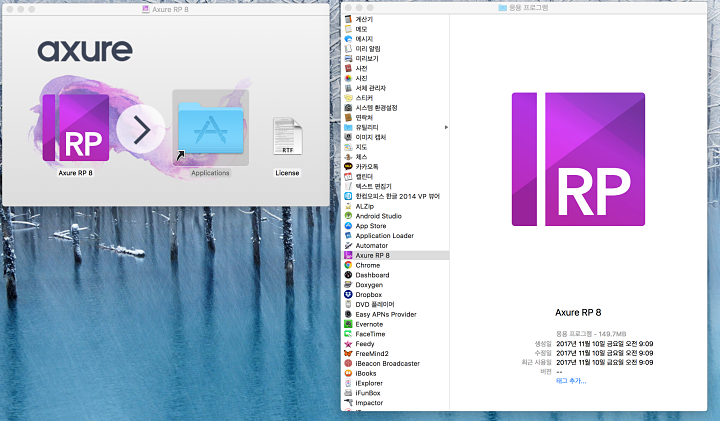Expand the 유틸리티 folder arrow
Image resolution: width=720 pixels, height=421 pixels.
(446, 127)
